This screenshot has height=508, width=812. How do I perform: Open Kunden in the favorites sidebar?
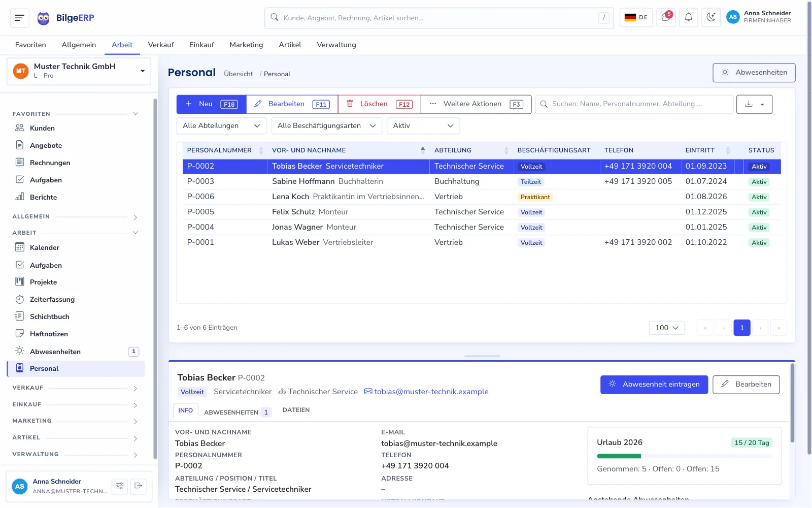pyautogui.click(x=76, y=128)
